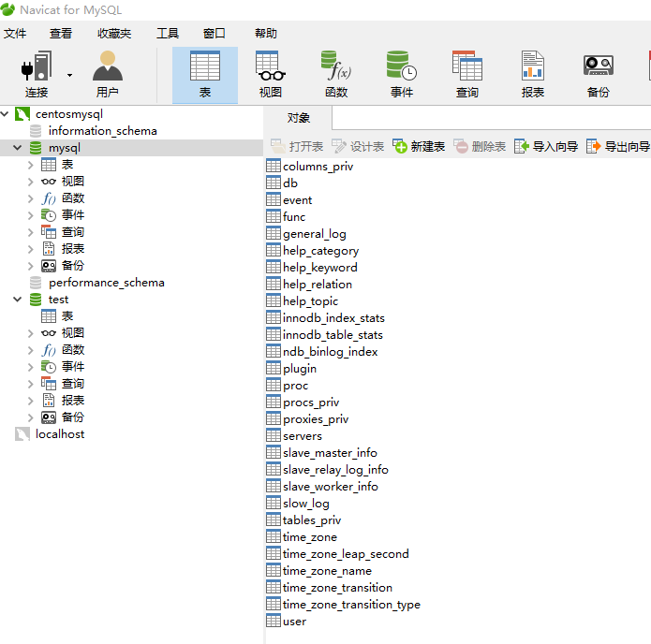Collapse the mysql database node
Image resolution: width=651 pixels, height=644 pixels.
(x=18, y=148)
